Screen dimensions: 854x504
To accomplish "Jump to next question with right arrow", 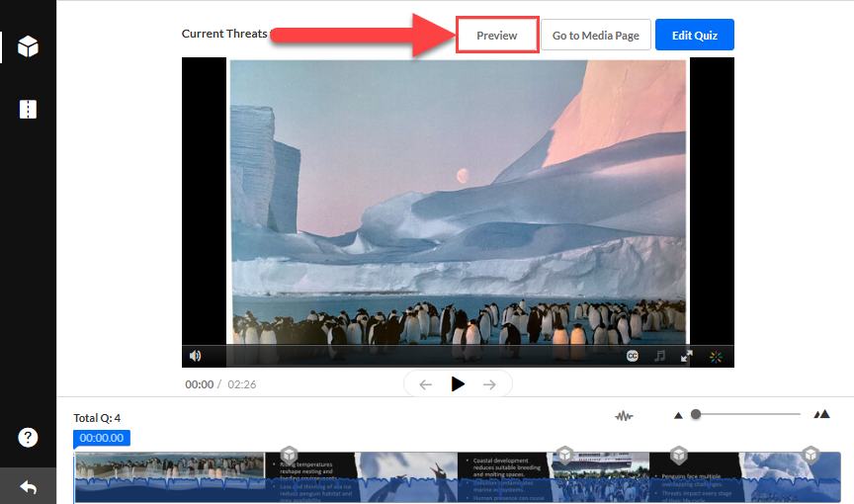I will [489, 384].
